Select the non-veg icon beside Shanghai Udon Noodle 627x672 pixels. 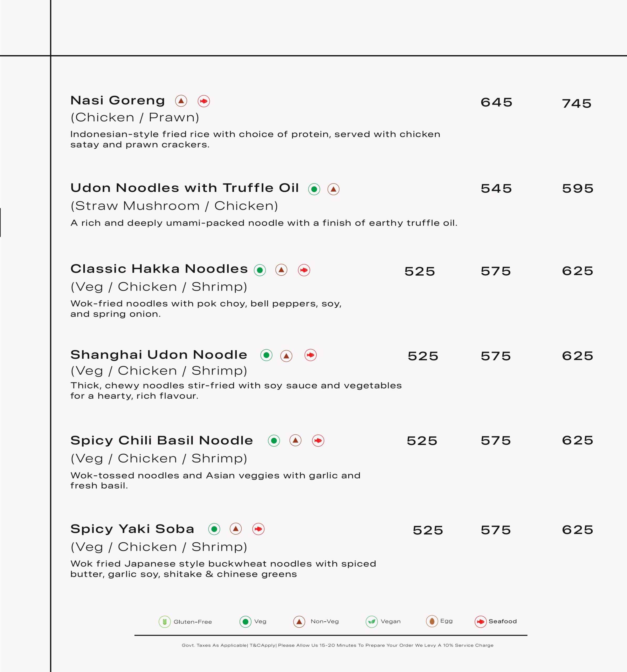tap(286, 356)
